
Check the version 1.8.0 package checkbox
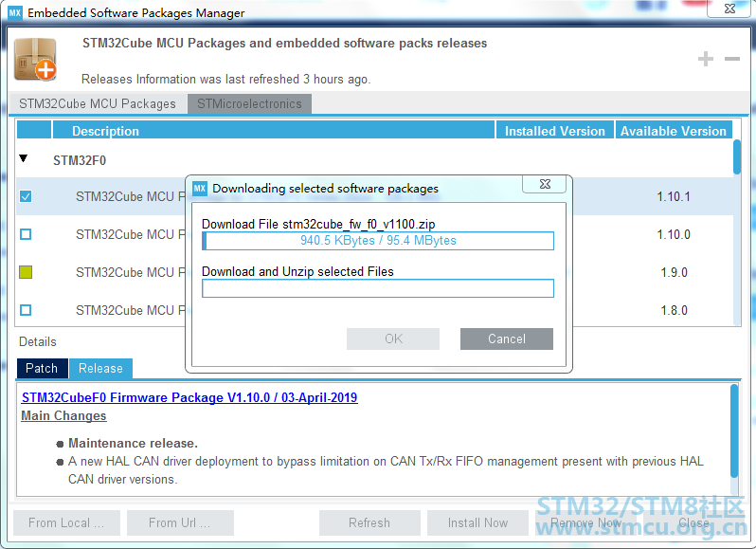click(x=26, y=310)
